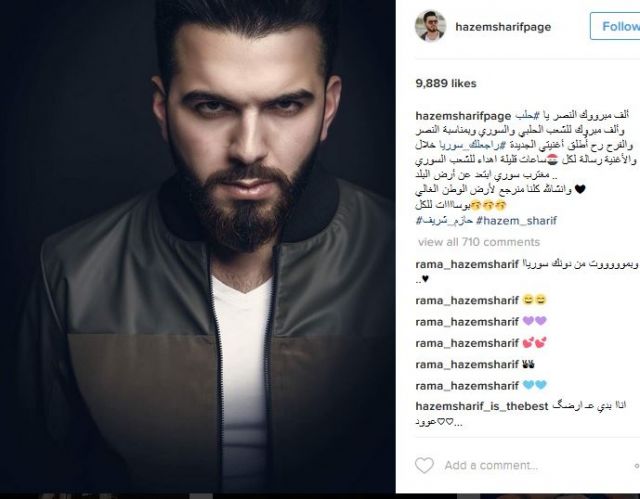This screenshot has height=499, width=640.
Task: Click the heart like icon beside comment box
Action: (x=424, y=465)
